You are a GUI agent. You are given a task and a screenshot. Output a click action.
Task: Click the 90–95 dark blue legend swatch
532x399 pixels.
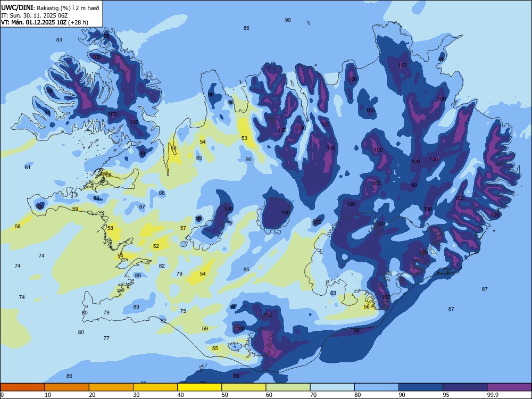421,387
